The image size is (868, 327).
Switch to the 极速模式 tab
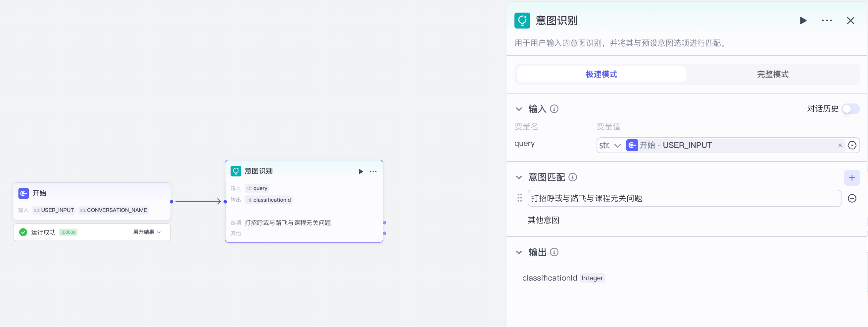click(x=601, y=74)
